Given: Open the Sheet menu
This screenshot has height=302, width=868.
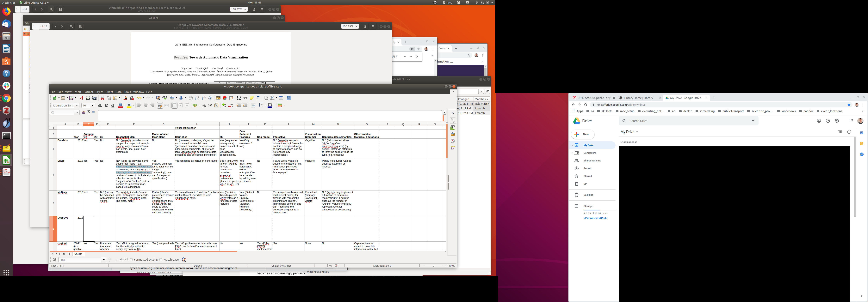Looking at the screenshot, I should coord(109,92).
